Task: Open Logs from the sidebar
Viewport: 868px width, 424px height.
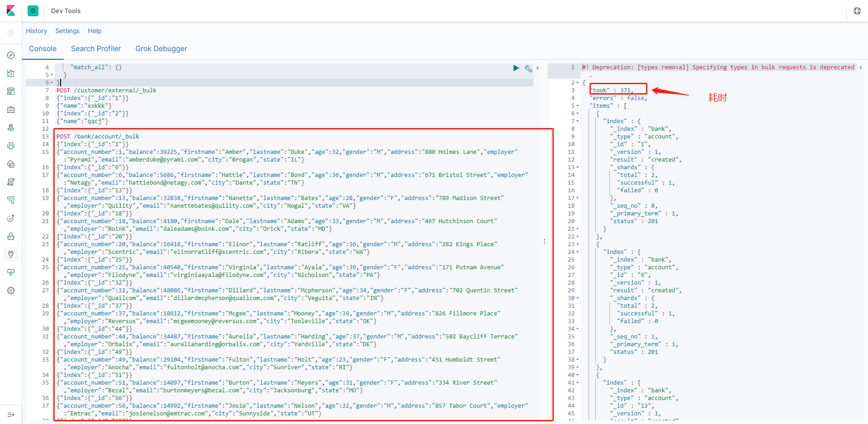Action: (x=11, y=182)
